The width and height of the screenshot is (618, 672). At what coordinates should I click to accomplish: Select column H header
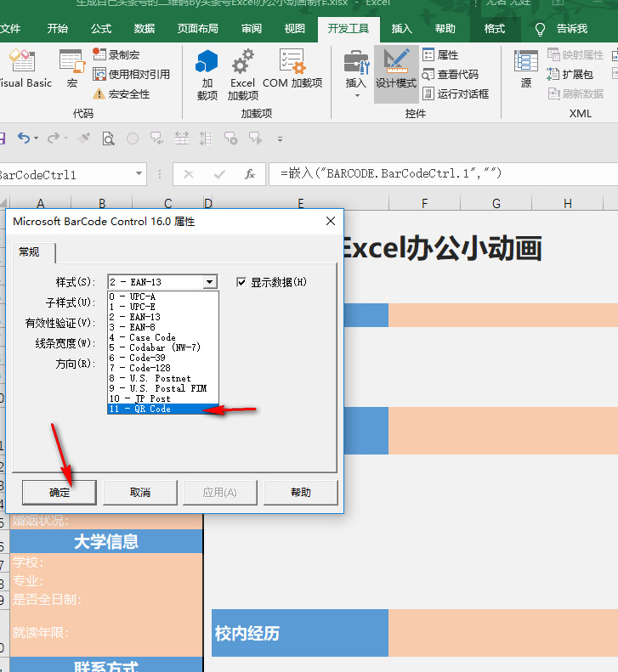567,203
